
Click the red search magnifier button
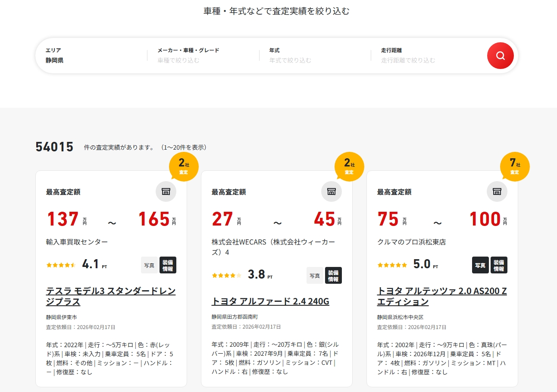click(500, 56)
